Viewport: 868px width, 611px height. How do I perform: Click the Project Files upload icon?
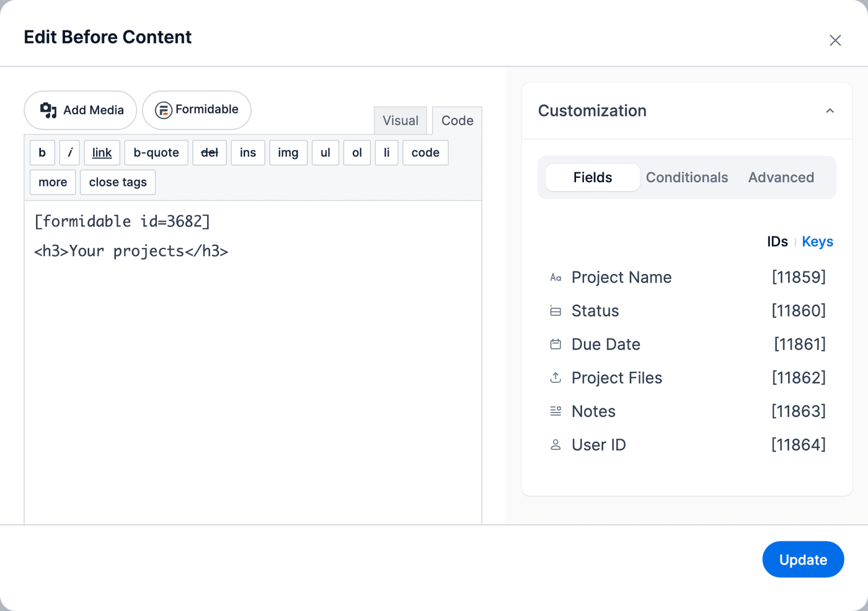click(x=556, y=378)
